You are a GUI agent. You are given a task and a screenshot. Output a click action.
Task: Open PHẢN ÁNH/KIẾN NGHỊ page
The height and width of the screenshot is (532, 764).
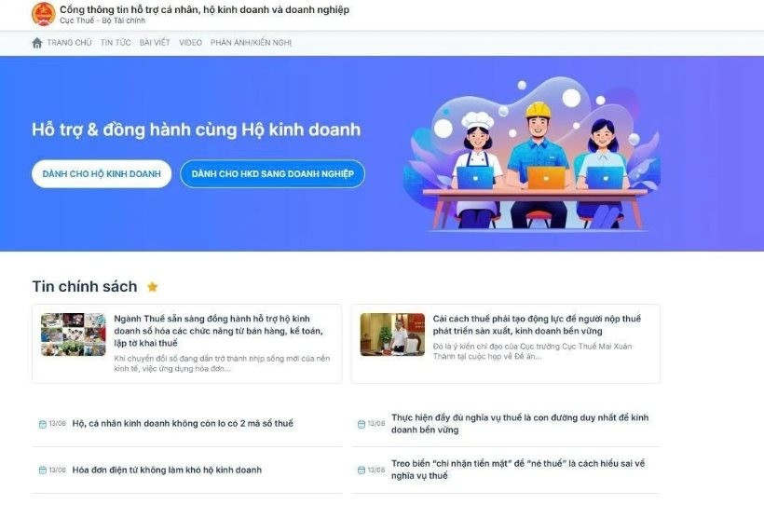[251, 43]
